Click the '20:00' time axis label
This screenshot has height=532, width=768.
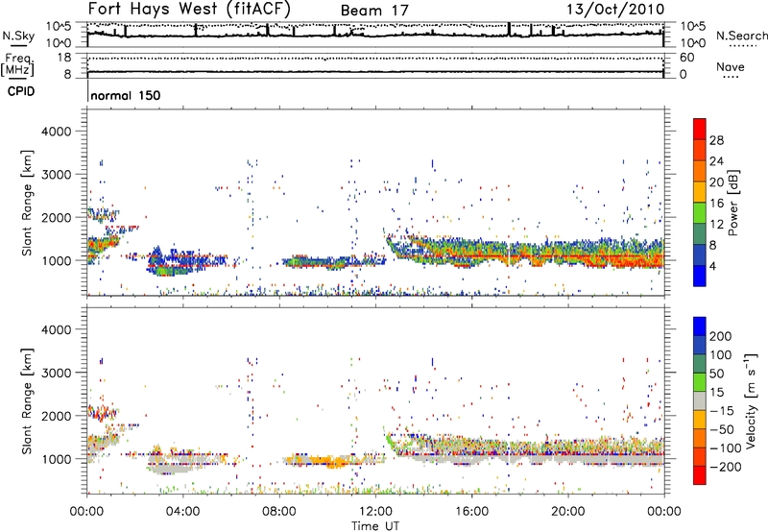(568, 512)
